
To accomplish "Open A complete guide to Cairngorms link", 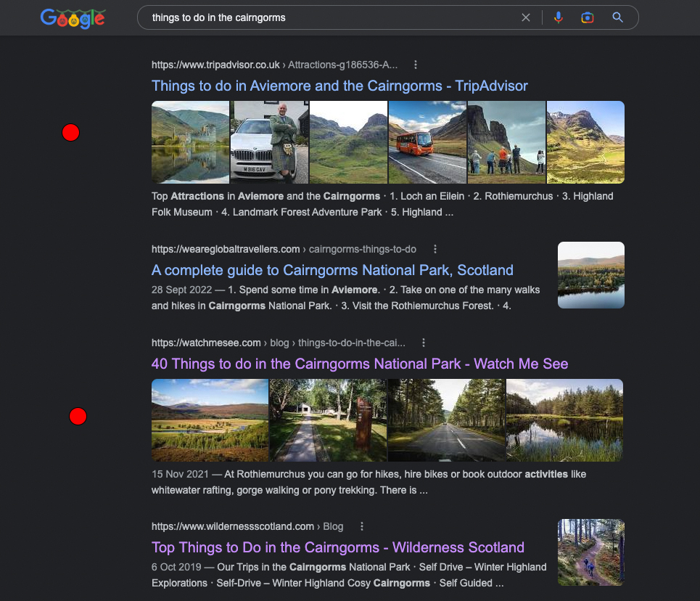I will point(332,270).
